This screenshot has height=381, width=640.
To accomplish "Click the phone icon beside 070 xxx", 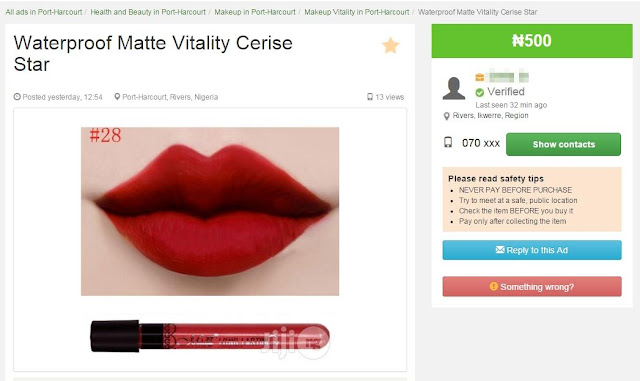I will (448, 143).
